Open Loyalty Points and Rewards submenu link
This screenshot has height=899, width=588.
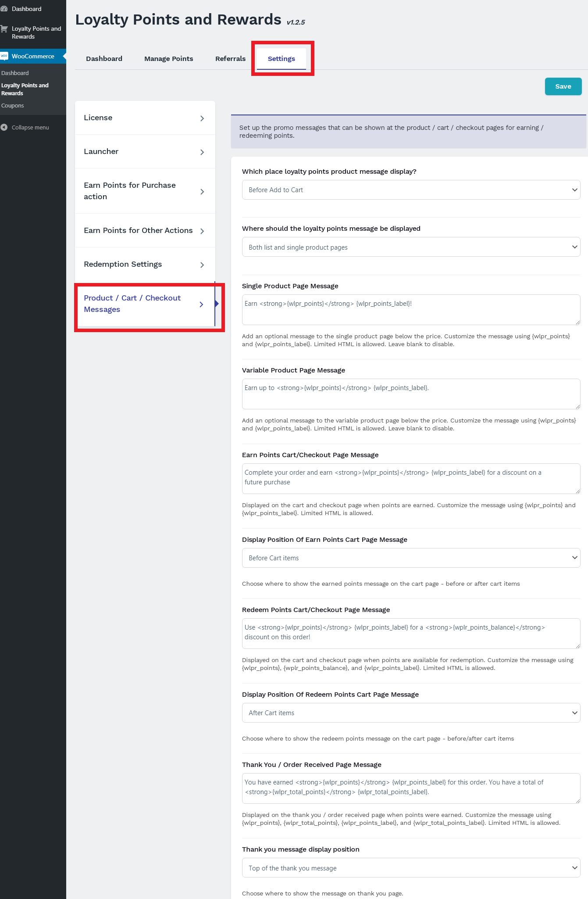[25, 89]
